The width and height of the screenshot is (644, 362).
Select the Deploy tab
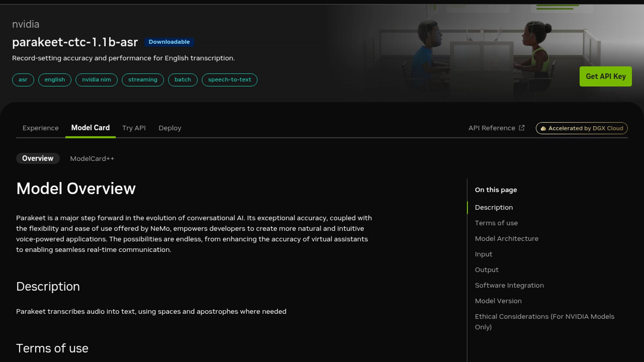click(x=170, y=128)
